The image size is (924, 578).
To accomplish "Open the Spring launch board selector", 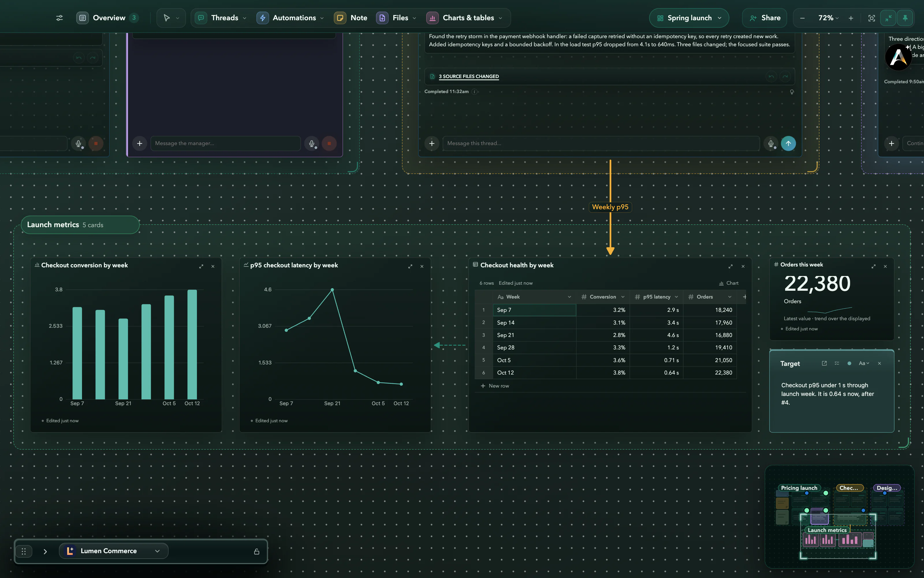I will (689, 18).
